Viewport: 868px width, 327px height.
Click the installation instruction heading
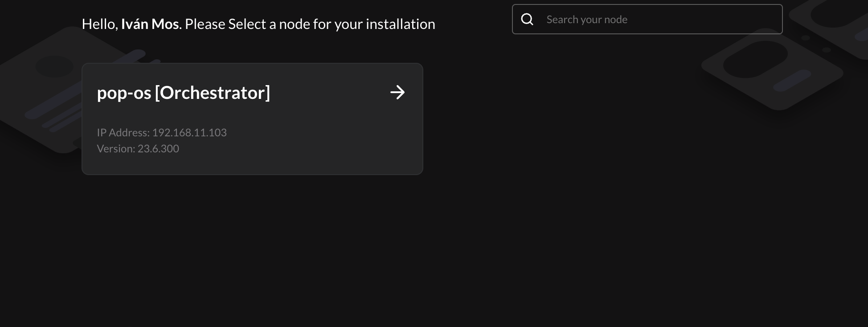point(258,24)
